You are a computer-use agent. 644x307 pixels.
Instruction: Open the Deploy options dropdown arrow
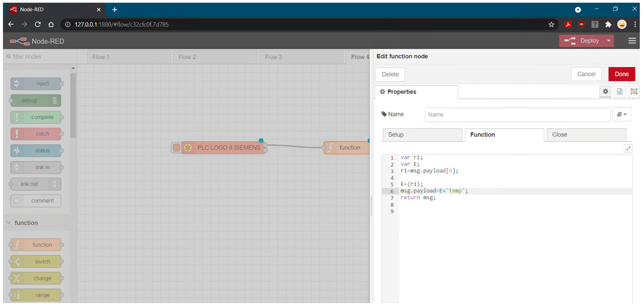pos(609,41)
